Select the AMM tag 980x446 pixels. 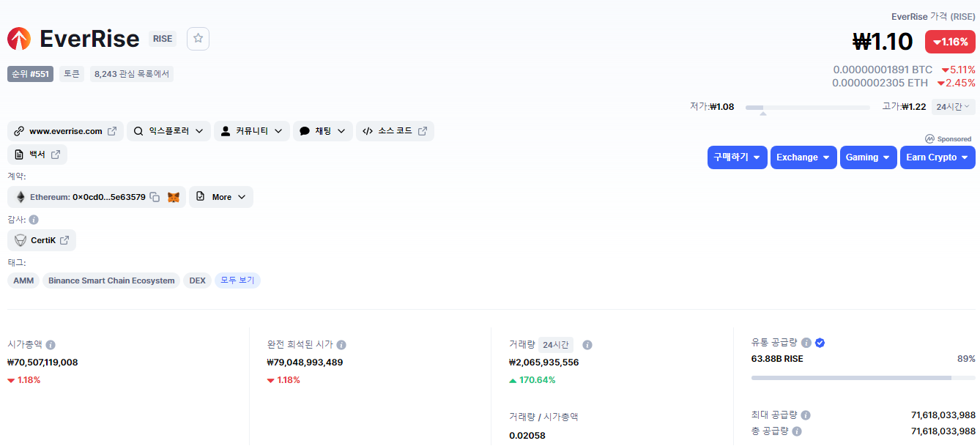pyautogui.click(x=23, y=280)
